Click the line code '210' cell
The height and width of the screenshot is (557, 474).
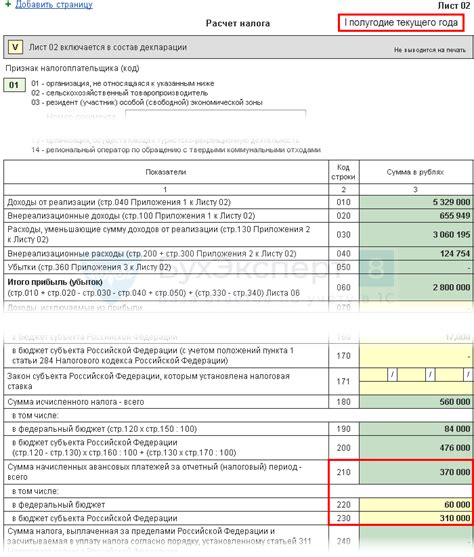(x=344, y=472)
